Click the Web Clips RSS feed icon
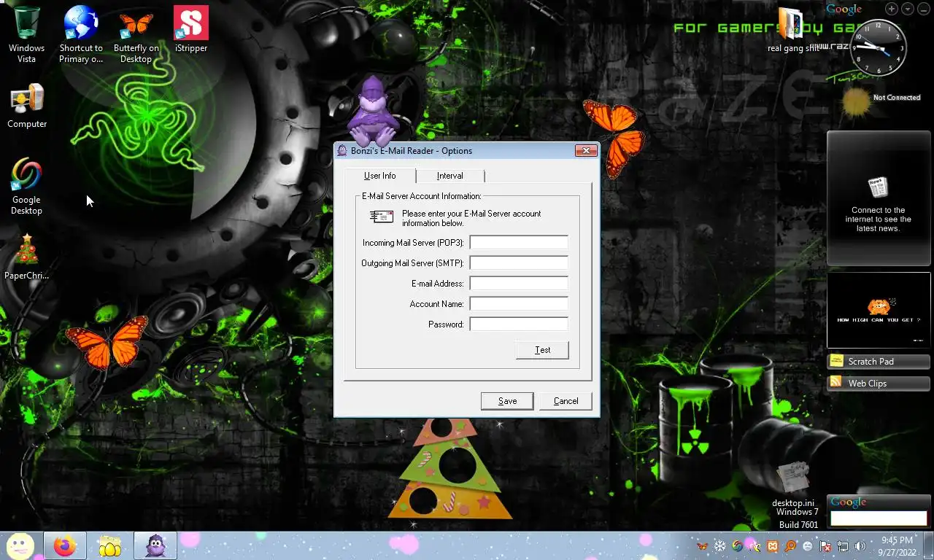Image resolution: width=934 pixels, height=560 pixels. point(836,382)
